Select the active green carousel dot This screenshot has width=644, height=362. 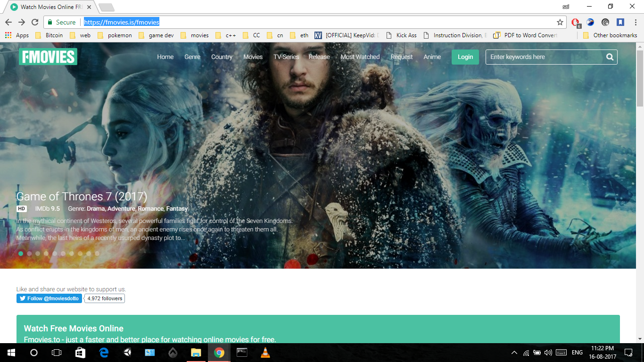click(x=21, y=253)
